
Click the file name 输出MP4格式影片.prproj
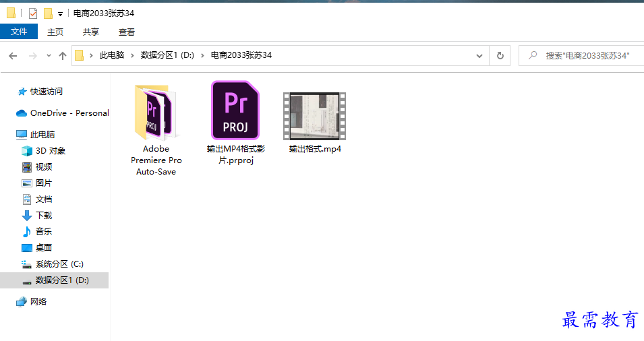[236, 154]
